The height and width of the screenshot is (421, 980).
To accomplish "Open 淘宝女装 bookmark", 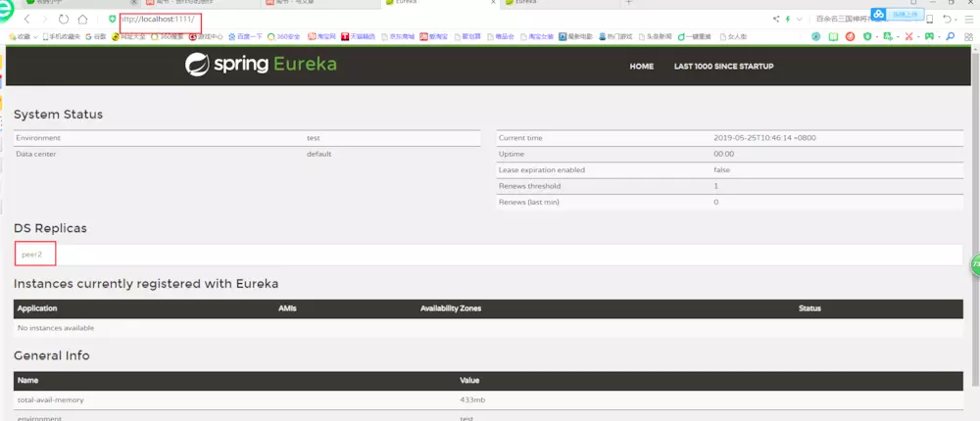I will tap(537, 37).
